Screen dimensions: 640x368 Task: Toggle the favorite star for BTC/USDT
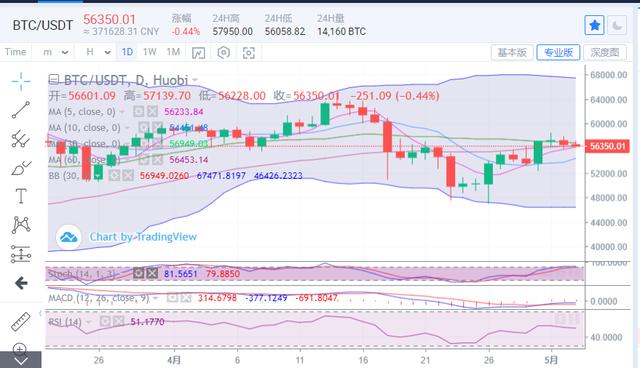tap(594, 26)
